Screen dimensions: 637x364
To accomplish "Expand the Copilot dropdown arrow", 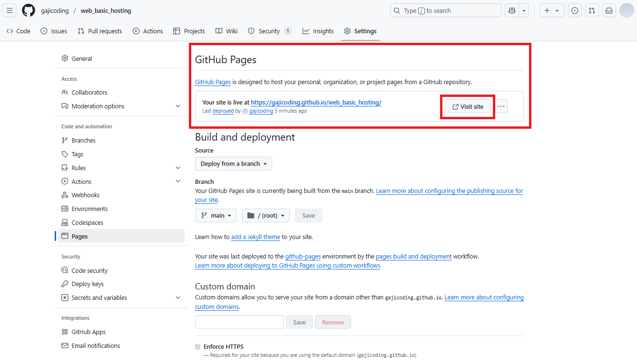I will pyautogui.click(x=524, y=10).
